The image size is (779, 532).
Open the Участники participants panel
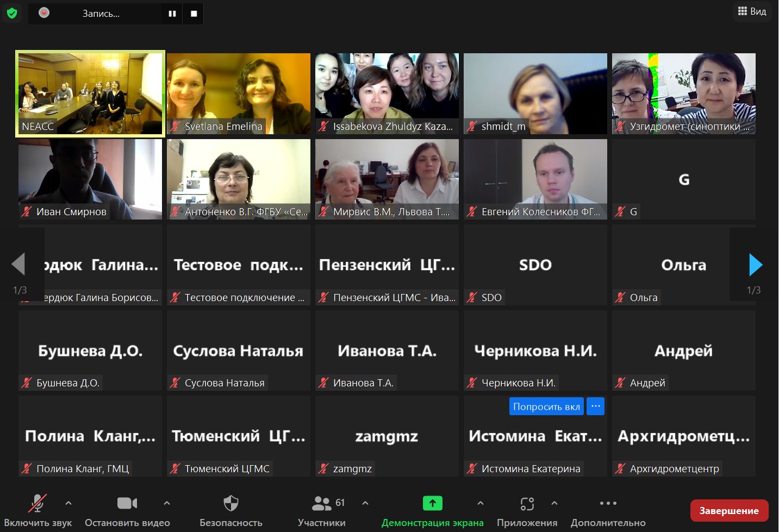322,511
